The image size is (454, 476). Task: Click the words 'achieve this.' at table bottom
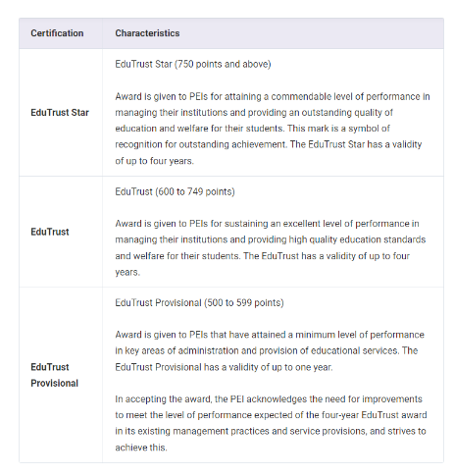click(141, 448)
